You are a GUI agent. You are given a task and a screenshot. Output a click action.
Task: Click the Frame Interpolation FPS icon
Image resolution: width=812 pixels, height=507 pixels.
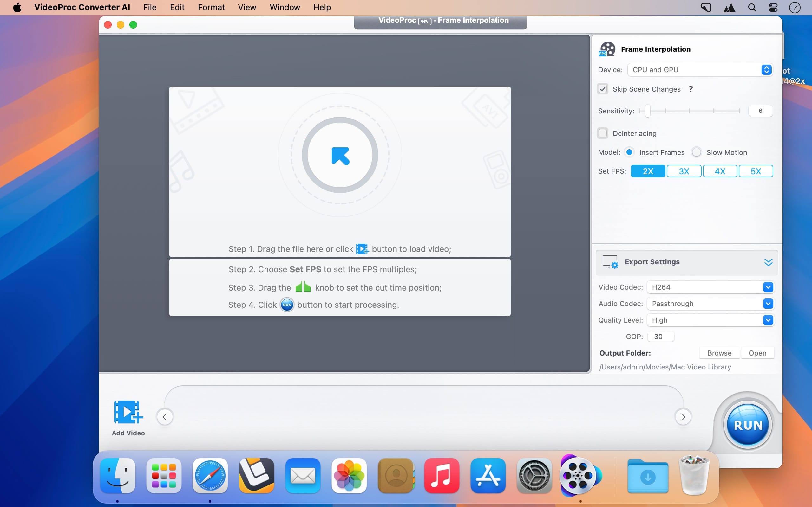pyautogui.click(x=608, y=49)
